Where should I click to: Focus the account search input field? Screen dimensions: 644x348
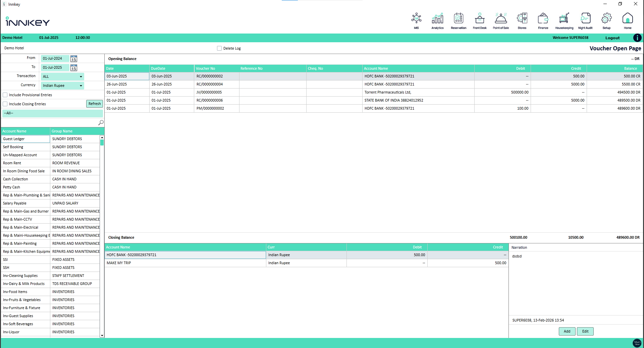click(x=50, y=123)
